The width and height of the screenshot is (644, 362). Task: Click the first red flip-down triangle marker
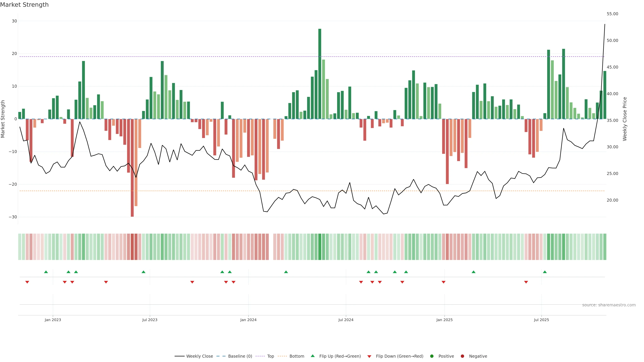tap(27, 282)
